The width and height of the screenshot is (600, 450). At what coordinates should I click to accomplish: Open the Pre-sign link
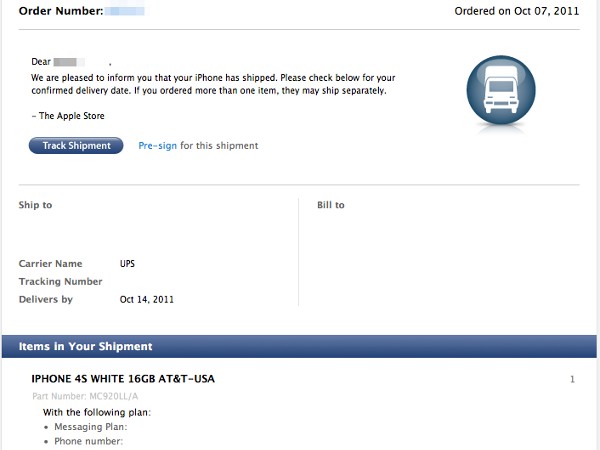[x=157, y=146]
